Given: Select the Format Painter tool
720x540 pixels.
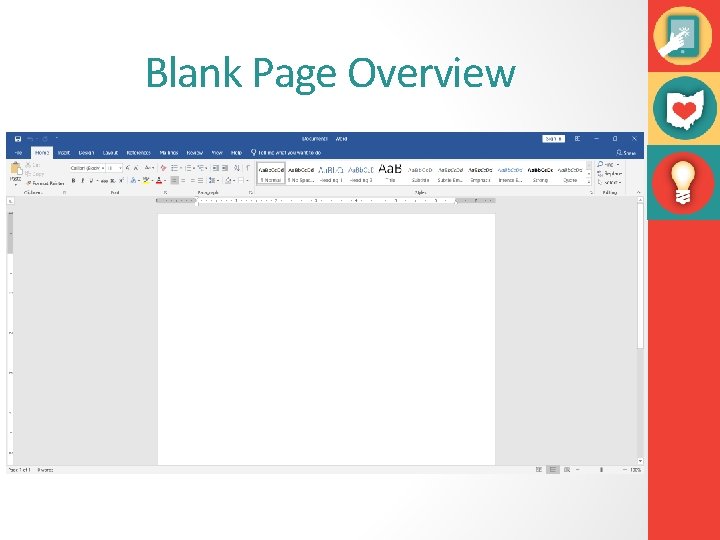Looking at the screenshot, I should [45, 183].
